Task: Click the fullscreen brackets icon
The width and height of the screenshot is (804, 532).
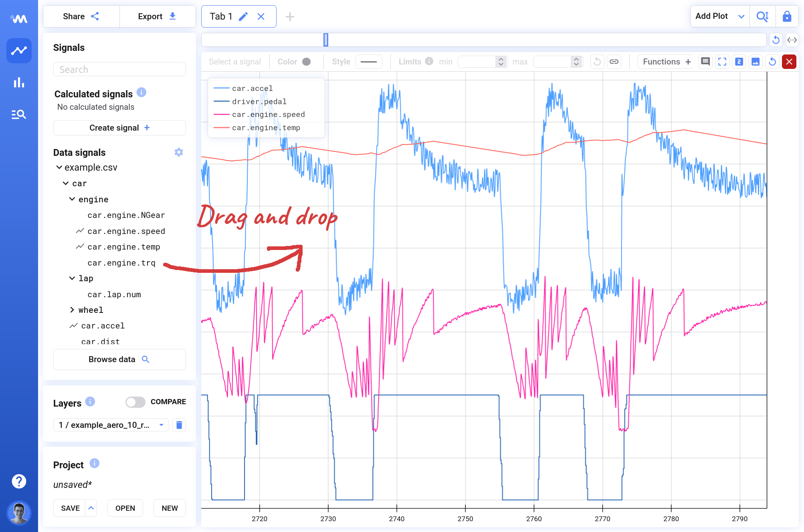Action: 722,62
